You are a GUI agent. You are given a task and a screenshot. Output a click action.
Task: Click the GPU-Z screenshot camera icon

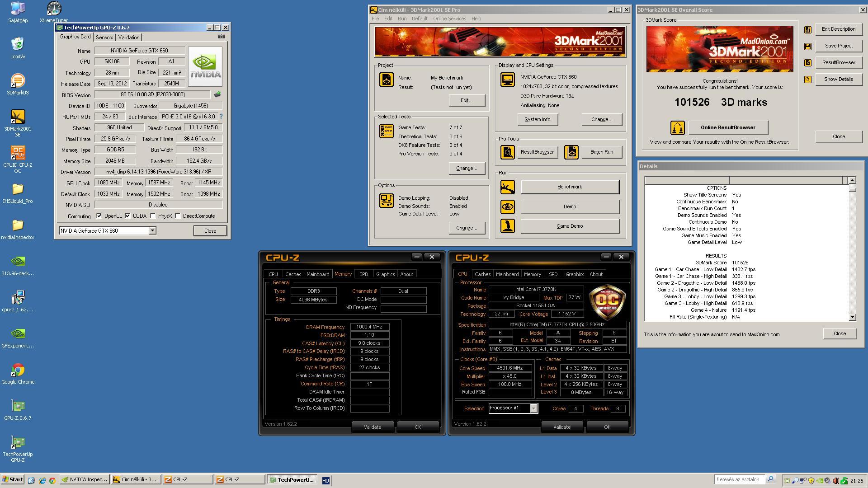click(221, 37)
